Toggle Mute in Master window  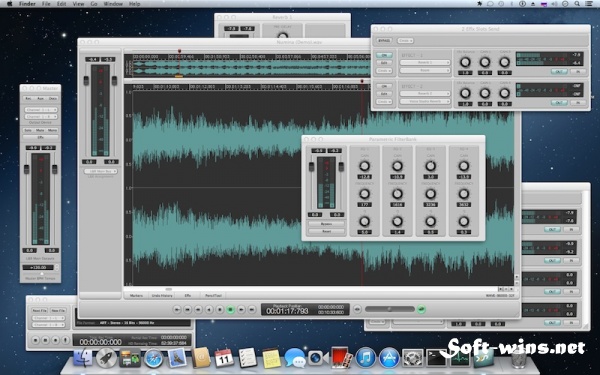tap(40, 130)
